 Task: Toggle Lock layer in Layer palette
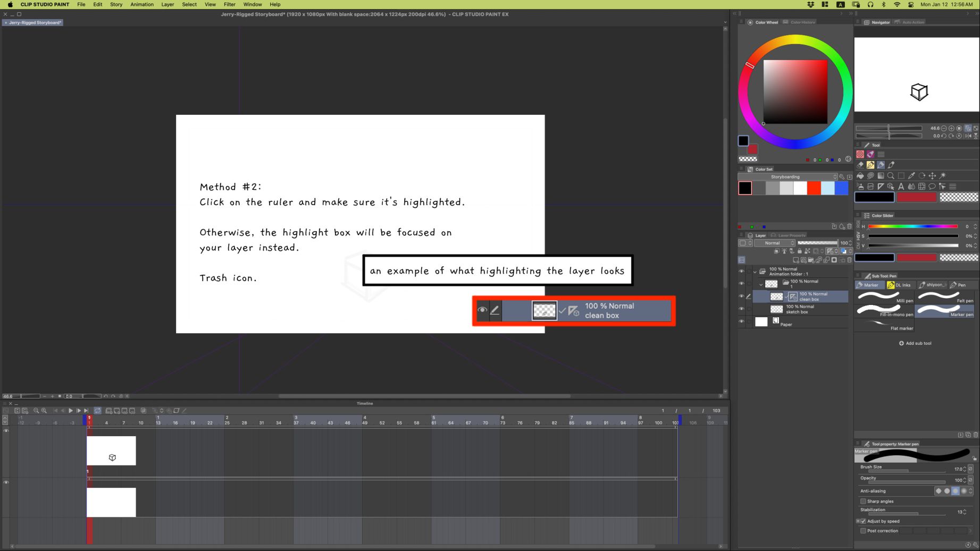[x=799, y=251]
